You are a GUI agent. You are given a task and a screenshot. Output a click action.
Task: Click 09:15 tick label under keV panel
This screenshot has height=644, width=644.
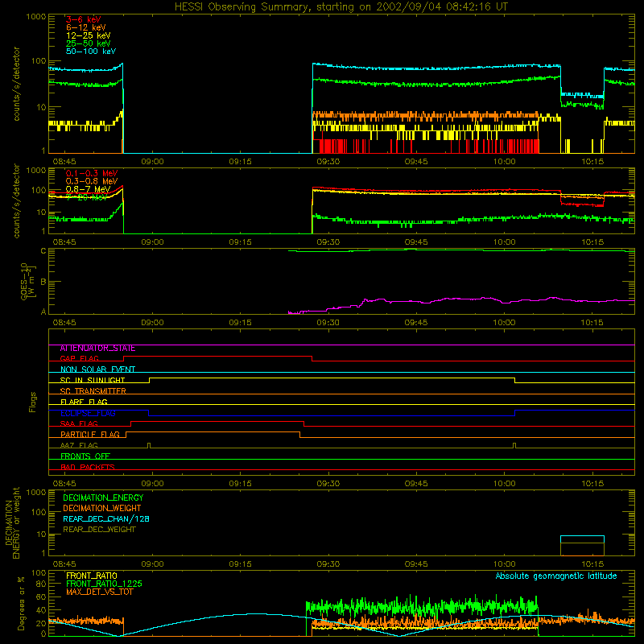(x=240, y=162)
